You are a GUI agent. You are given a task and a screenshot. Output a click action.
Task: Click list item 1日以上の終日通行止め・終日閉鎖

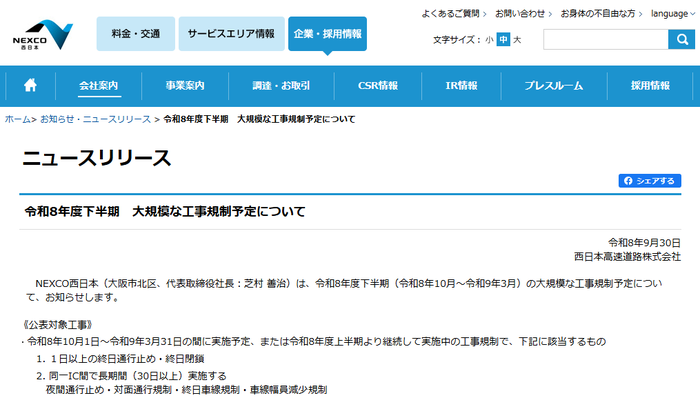coord(127,359)
